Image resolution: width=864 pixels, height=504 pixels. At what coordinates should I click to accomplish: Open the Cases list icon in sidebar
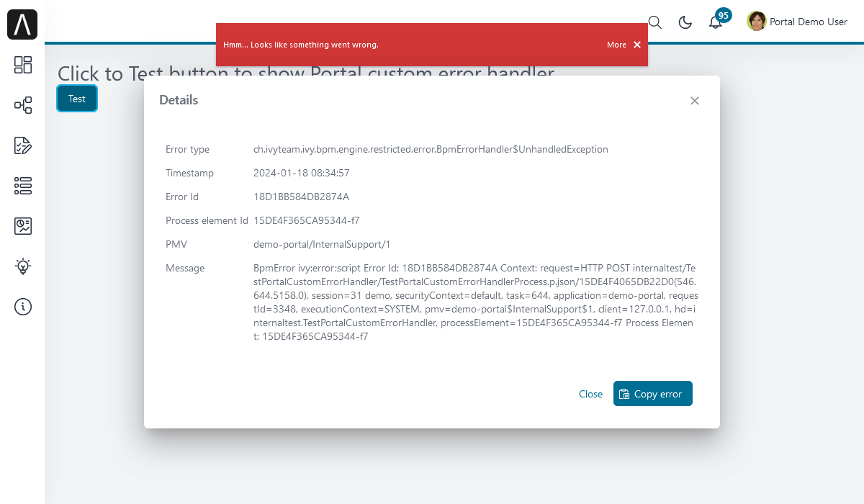coord(23,186)
